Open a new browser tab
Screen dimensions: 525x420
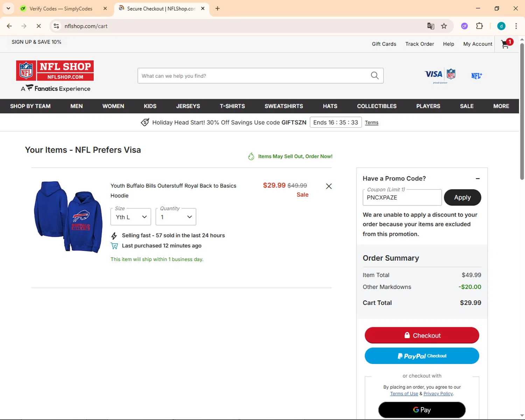point(217,8)
